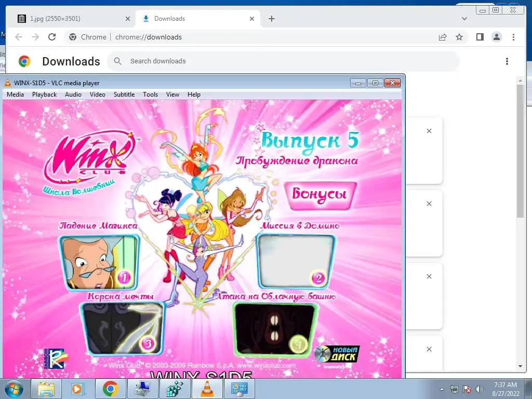Maximize the VLC media player window
This screenshot has height=399, width=532.
click(375, 83)
